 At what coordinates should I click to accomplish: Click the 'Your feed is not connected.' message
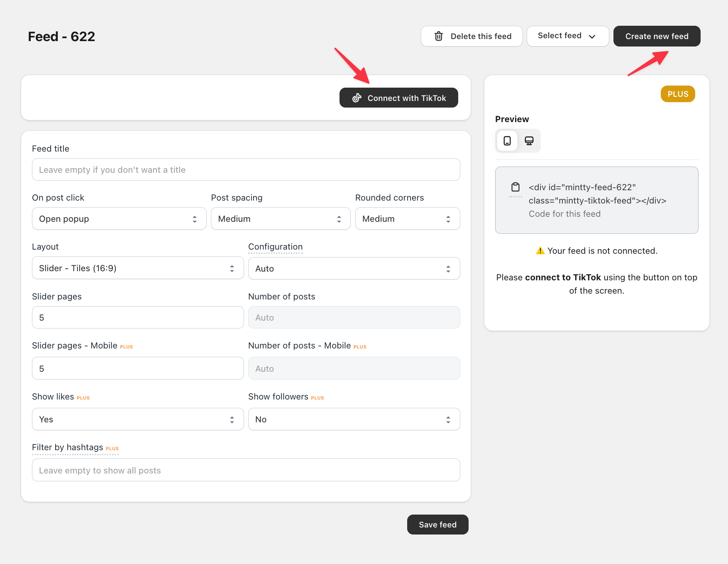(x=602, y=251)
